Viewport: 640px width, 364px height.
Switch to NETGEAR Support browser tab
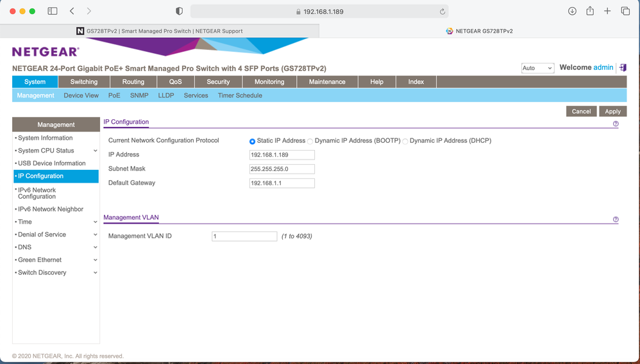[x=160, y=31]
